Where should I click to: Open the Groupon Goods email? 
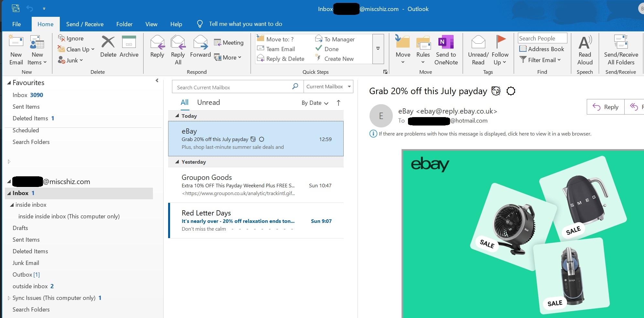pos(256,185)
